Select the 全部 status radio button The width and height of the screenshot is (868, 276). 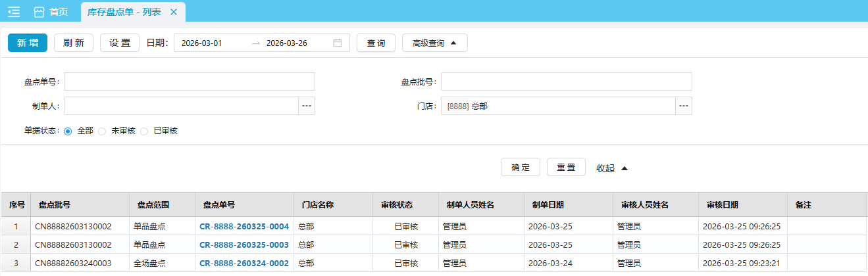[x=68, y=131]
